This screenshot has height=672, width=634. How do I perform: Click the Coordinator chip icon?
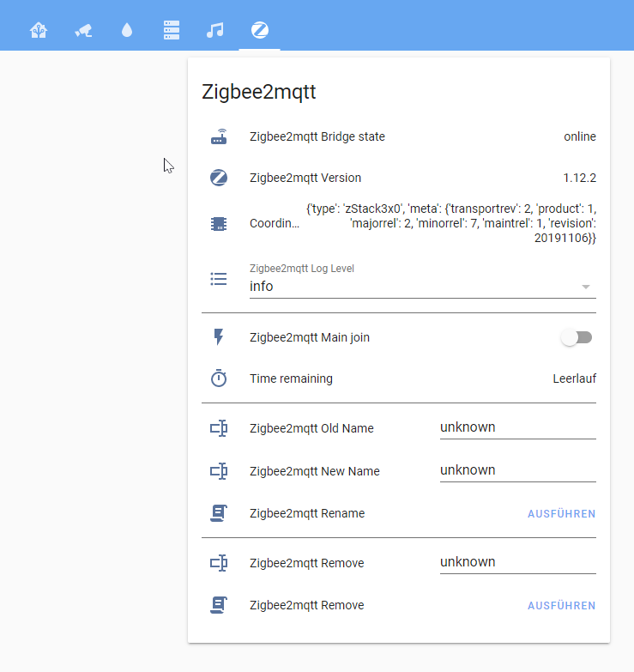[219, 223]
